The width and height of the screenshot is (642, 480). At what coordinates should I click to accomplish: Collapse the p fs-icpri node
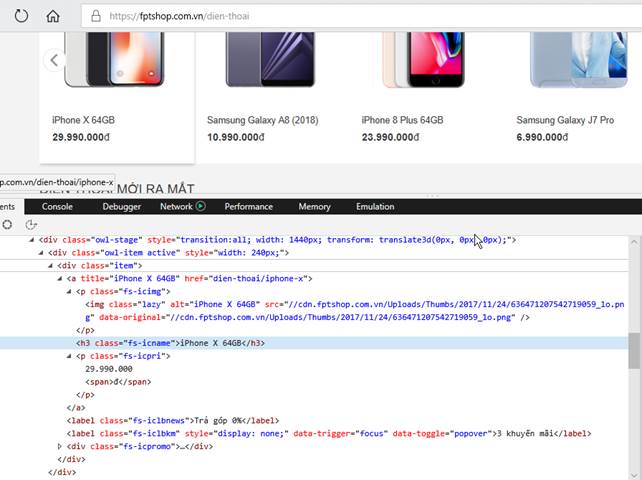click(x=69, y=356)
